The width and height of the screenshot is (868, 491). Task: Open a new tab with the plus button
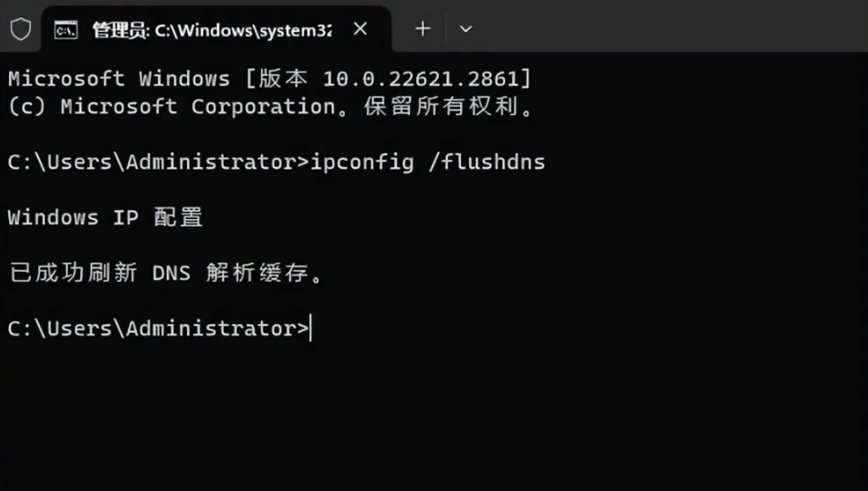pos(423,29)
